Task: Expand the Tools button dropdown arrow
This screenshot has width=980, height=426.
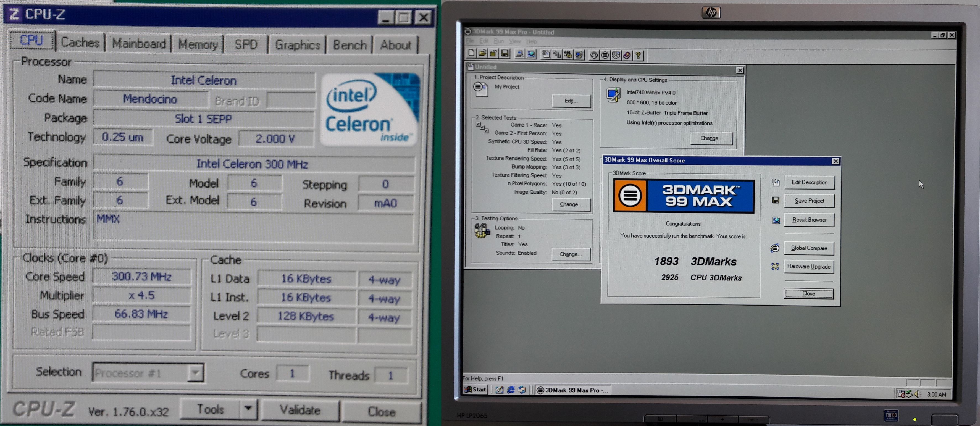Action: pyautogui.click(x=248, y=409)
